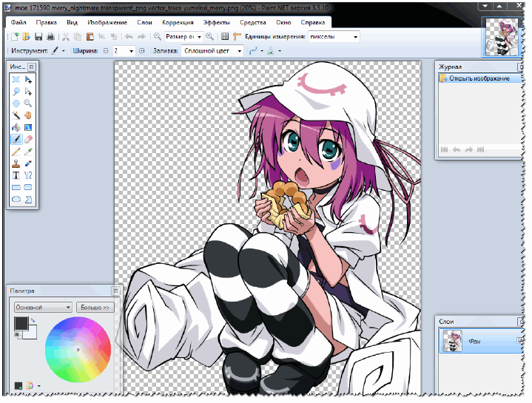Pick the Text tool

[x=16, y=175]
